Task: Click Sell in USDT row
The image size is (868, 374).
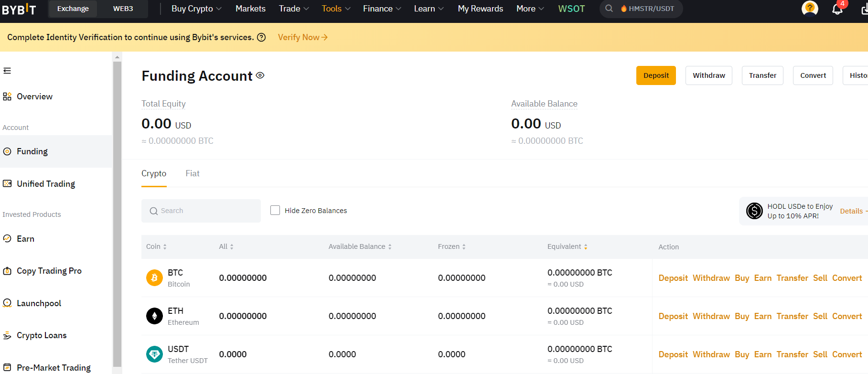Action: coord(820,354)
